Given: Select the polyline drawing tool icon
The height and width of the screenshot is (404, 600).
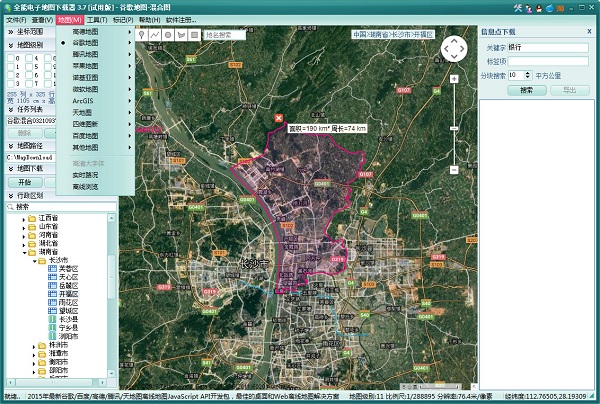Looking at the screenshot, I should pyautogui.click(x=155, y=34).
